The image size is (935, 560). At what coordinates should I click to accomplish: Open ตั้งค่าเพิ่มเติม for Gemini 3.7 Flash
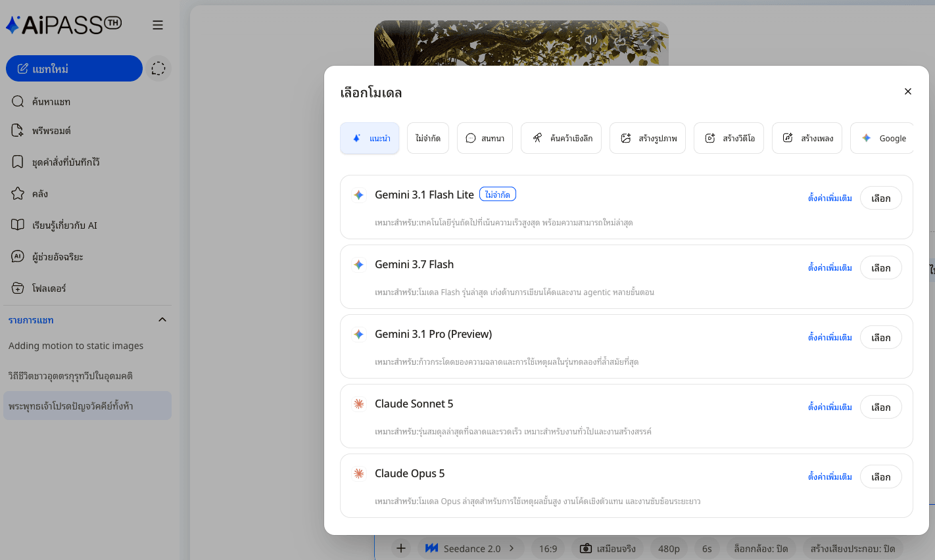830,268
